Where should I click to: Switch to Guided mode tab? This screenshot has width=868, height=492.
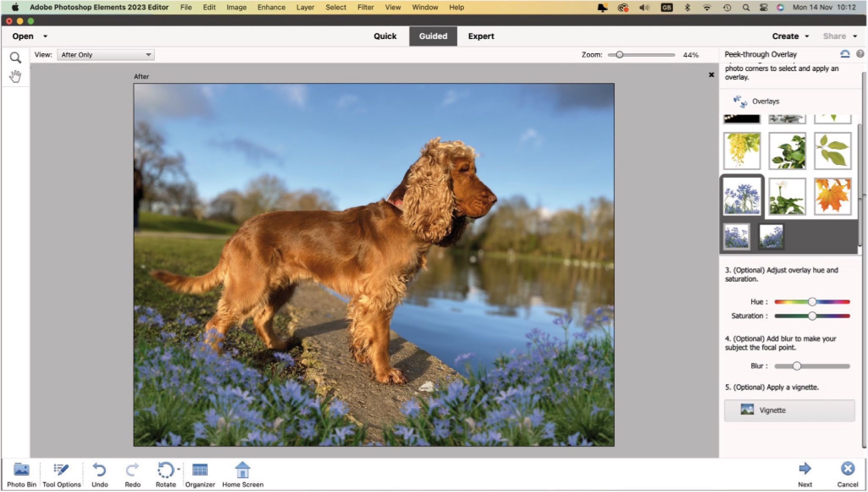pyautogui.click(x=433, y=36)
